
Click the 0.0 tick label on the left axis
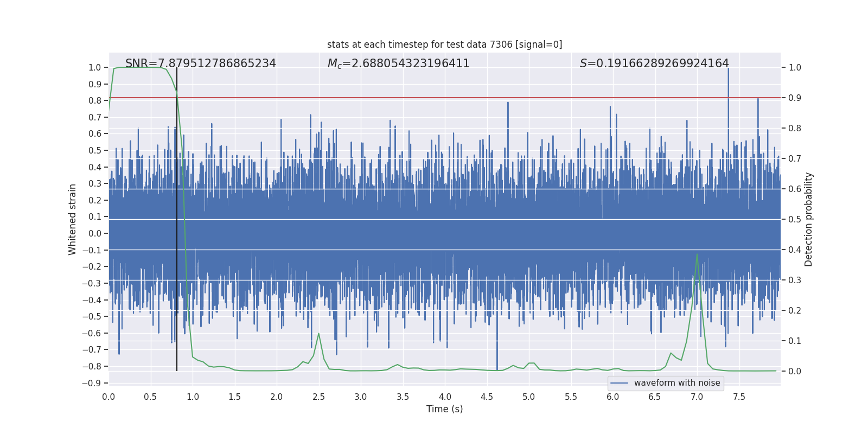coord(94,233)
